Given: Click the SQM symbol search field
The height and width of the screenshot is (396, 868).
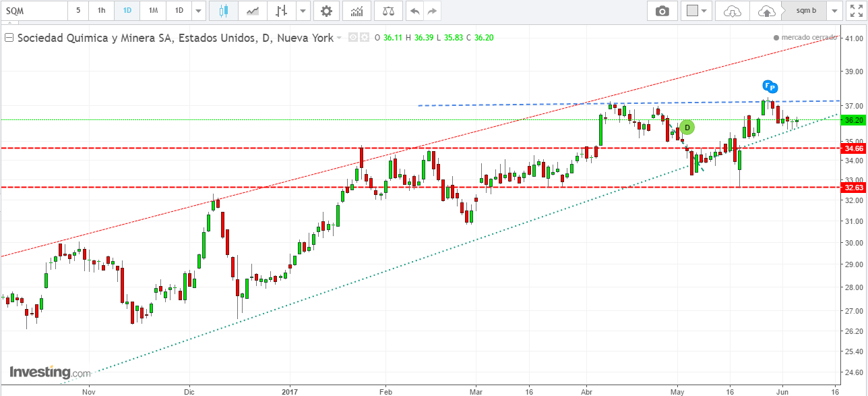Looking at the screenshot, I should pyautogui.click(x=34, y=11).
